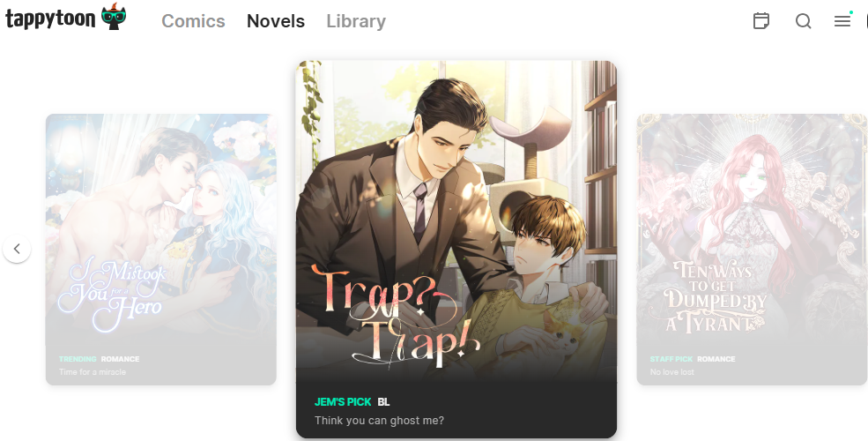The width and height of the screenshot is (868, 441).
Task: Select I Mistook You for a Hero cover
Action: coord(160,230)
